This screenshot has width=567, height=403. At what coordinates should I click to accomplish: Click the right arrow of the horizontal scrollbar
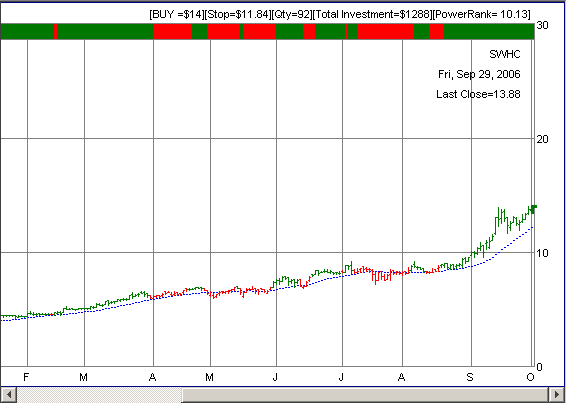coord(557,394)
